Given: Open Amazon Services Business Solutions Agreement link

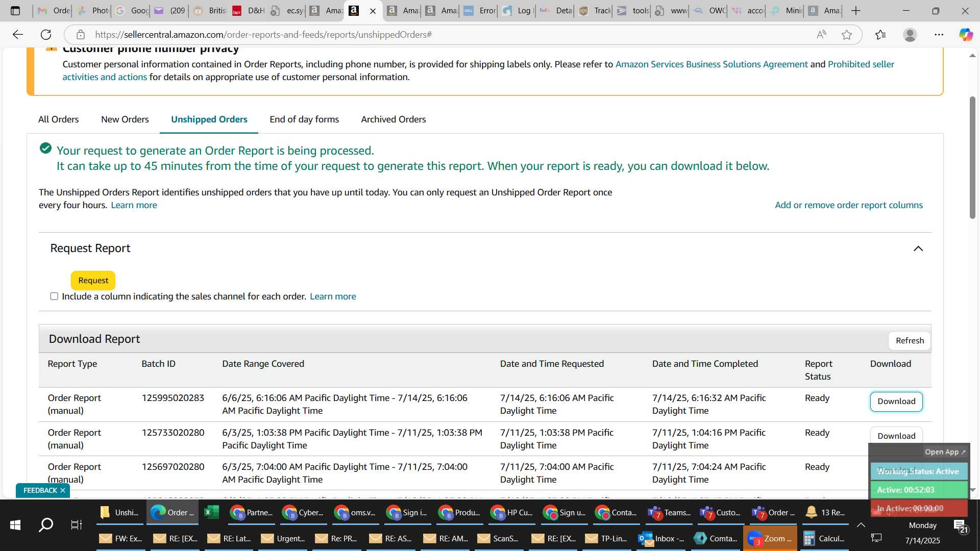Looking at the screenshot, I should click(712, 64).
